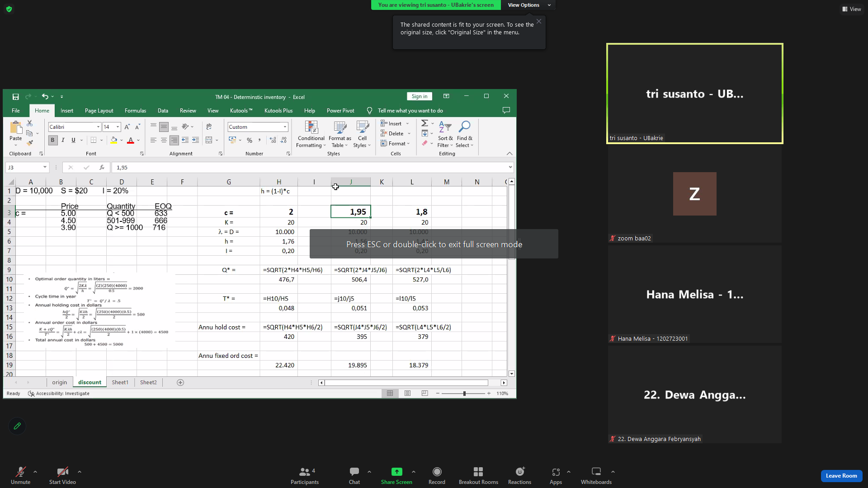This screenshot has width=868, height=488.
Task: Toggle Wrap Text button
Action: pos(209,127)
